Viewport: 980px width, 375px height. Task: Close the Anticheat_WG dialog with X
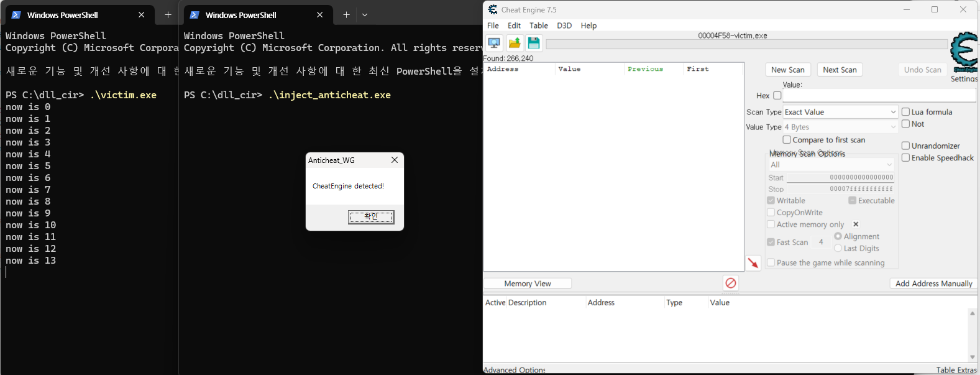[395, 160]
